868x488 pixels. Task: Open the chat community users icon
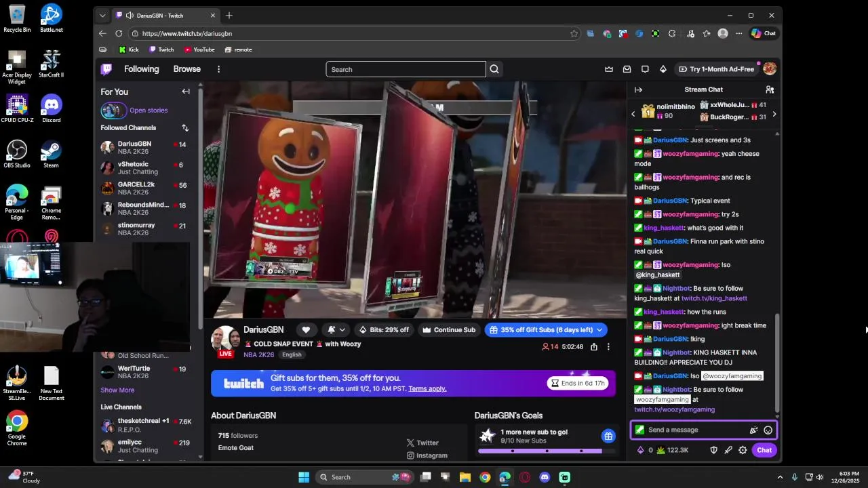point(770,89)
